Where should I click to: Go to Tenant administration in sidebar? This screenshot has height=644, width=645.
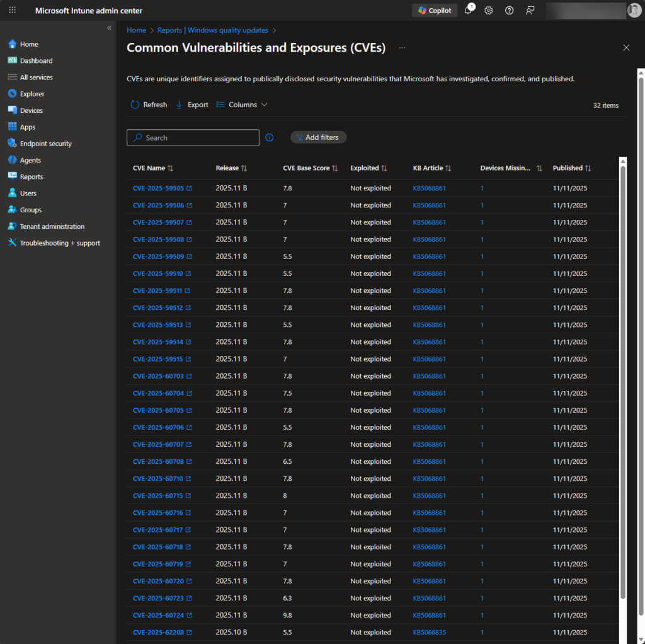click(x=52, y=226)
